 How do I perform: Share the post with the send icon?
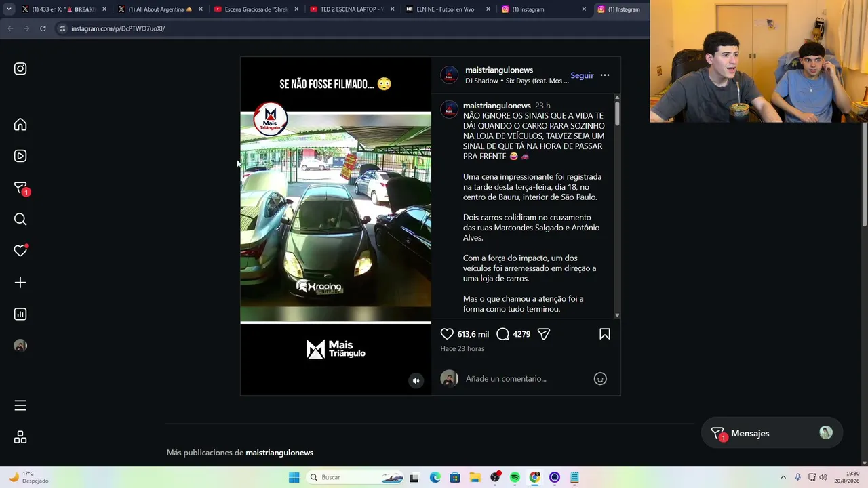543,333
